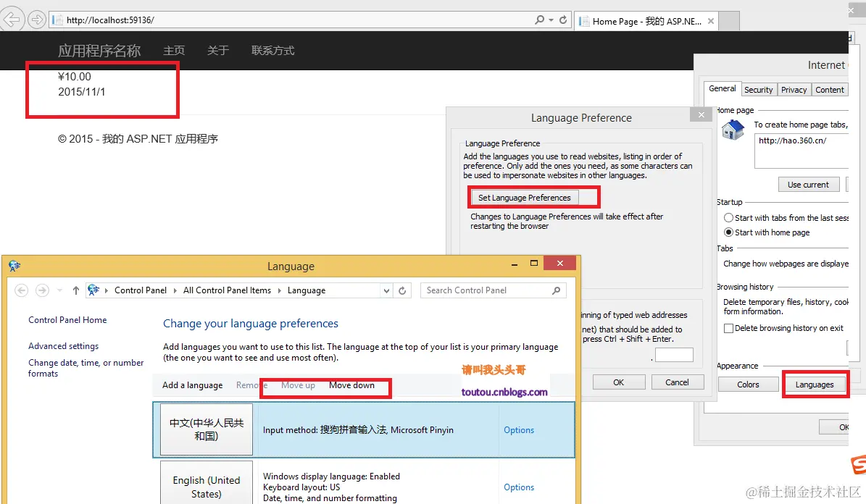Click the Language keyboard icon in the breadcrumb bar
The image size is (866, 504).
tap(93, 290)
